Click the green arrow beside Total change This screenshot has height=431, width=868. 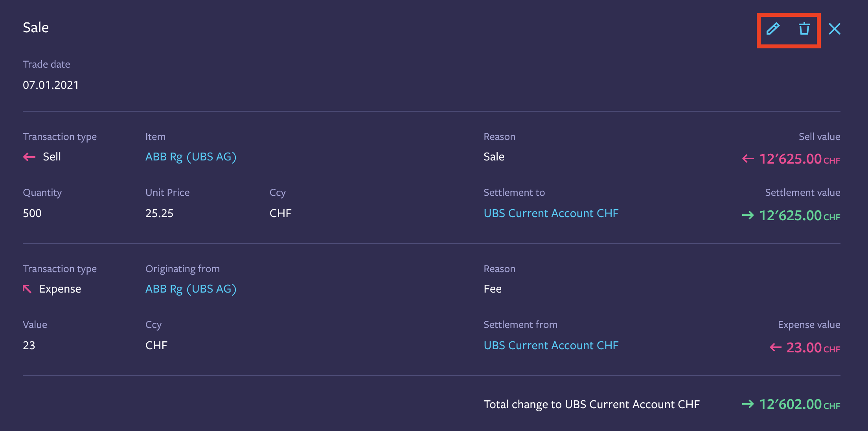pyautogui.click(x=748, y=404)
